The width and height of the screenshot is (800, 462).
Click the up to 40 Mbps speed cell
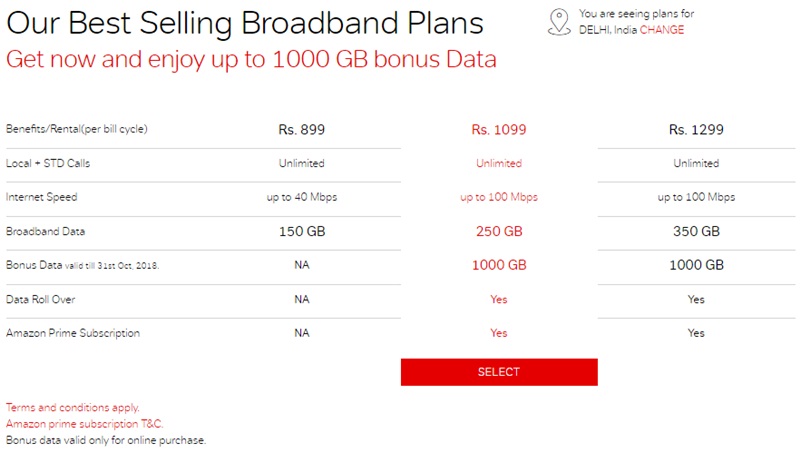[302, 197]
